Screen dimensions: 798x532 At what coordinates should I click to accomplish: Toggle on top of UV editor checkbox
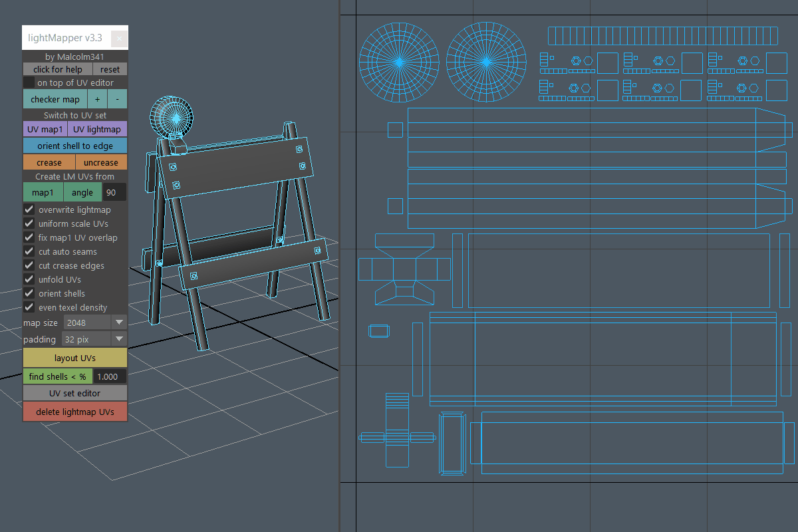click(29, 82)
